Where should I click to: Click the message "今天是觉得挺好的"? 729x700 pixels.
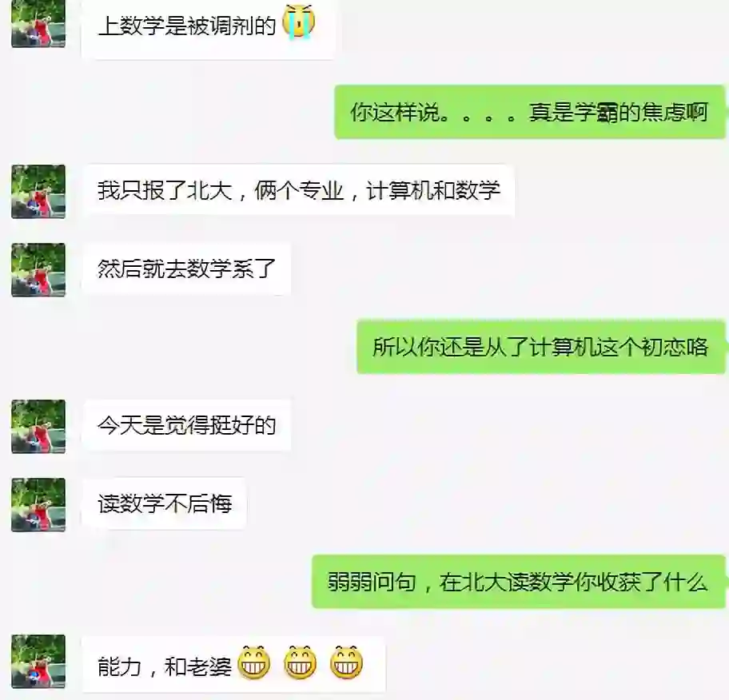tap(186, 425)
